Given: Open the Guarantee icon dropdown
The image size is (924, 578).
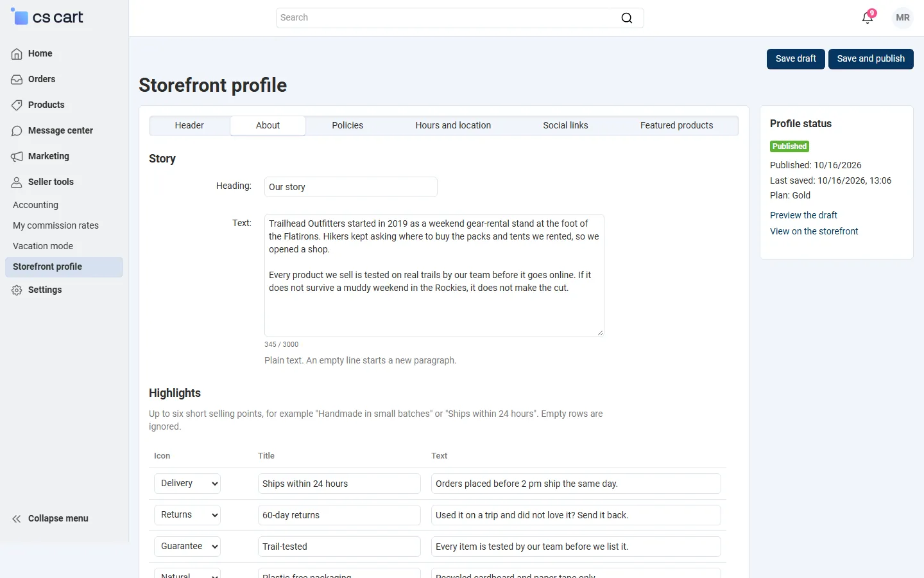Looking at the screenshot, I should point(187,547).
